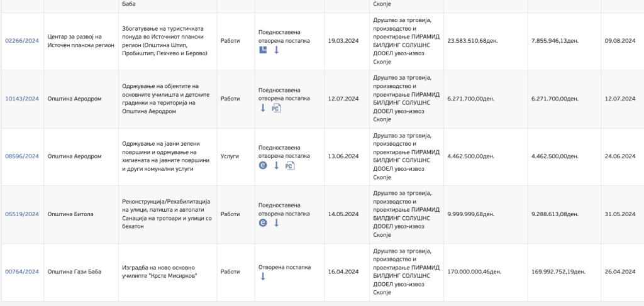The width and height of the screenshot is (644, 306).
Task: Click the down arrow icon in row 02266/2024
Action: (x=276, y=50)
